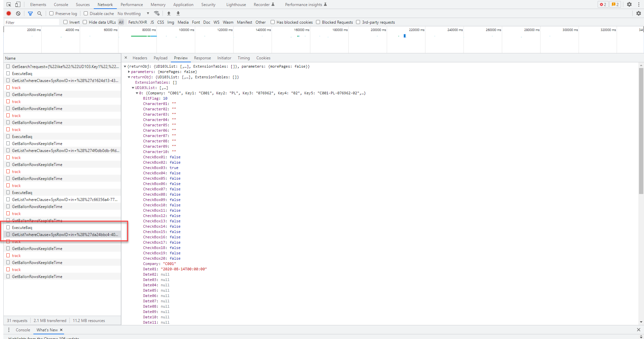Open the network search magnifier
The width and height of the screenshot is (644, 339).
click(x=40, y=13)
